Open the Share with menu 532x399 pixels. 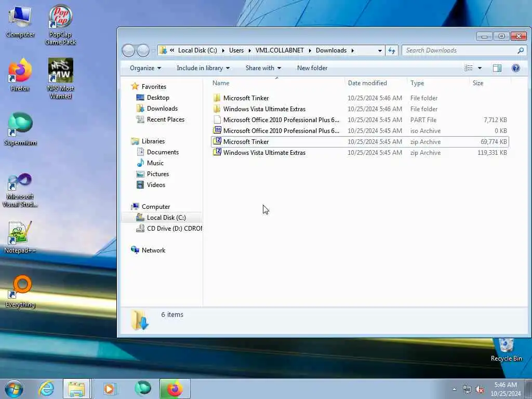click(263, 68)
